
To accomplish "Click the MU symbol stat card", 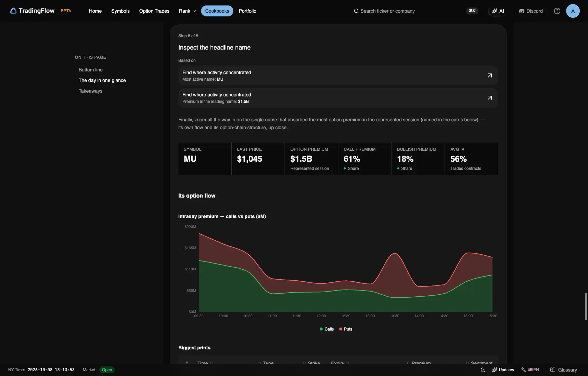I will tap(205, 159).
